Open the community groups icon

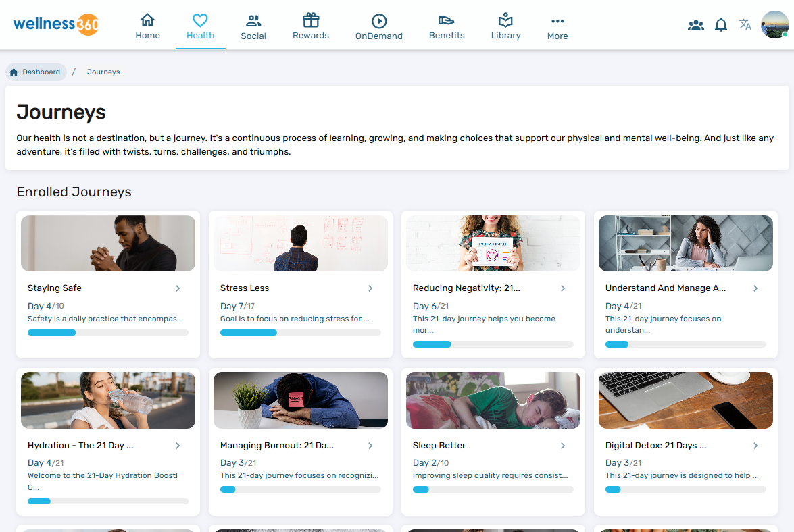[695, 25]
